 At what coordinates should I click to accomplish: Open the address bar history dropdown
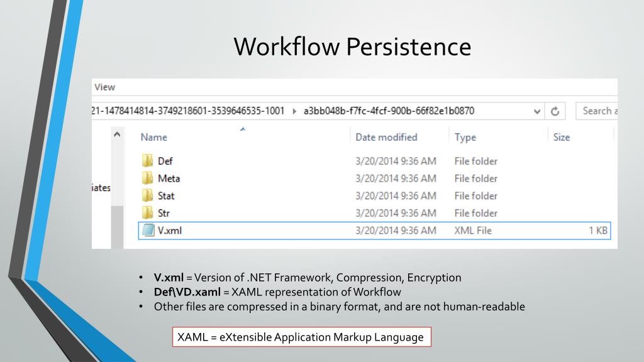pos(537,112)
